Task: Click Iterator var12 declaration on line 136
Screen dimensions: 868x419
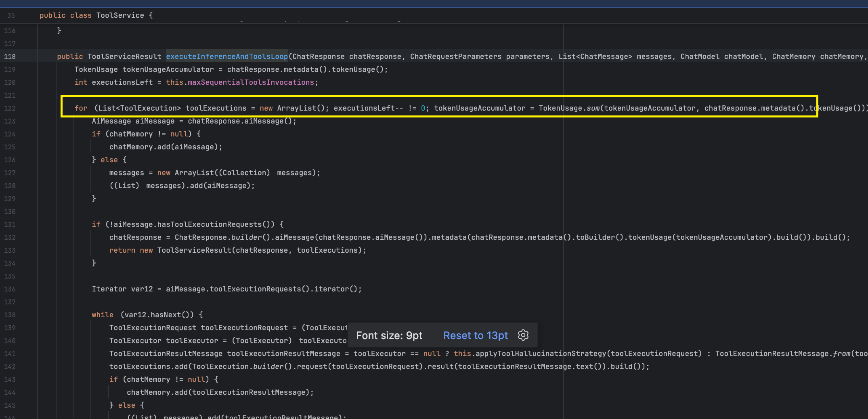Action: 122,289
